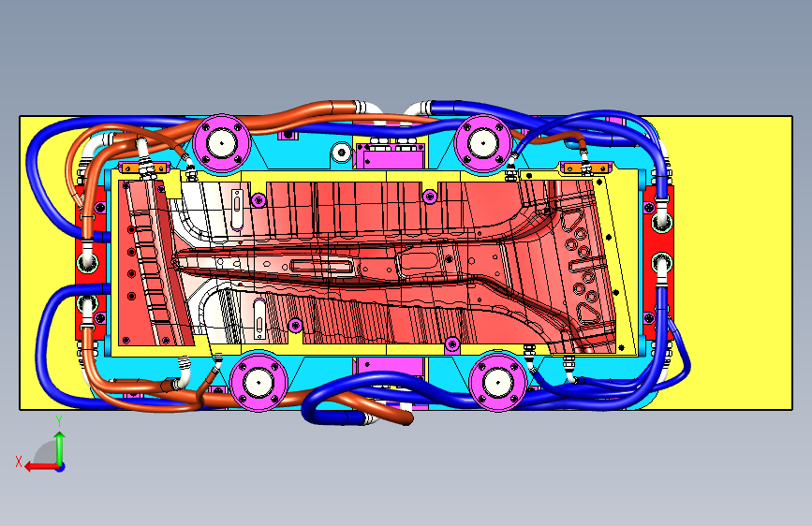Select the gray round bushing near the top center
The image size is (812, 526).
pyautogui.click(x=341, y=153)
